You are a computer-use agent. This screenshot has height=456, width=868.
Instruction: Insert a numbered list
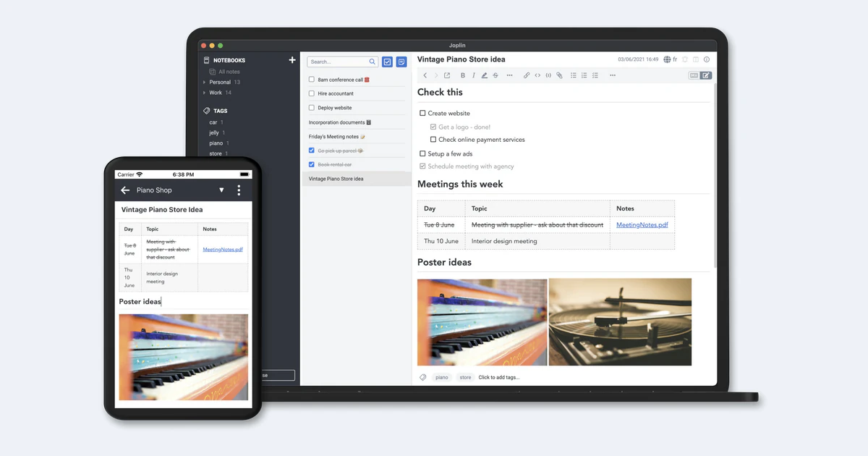coord(584,75)
